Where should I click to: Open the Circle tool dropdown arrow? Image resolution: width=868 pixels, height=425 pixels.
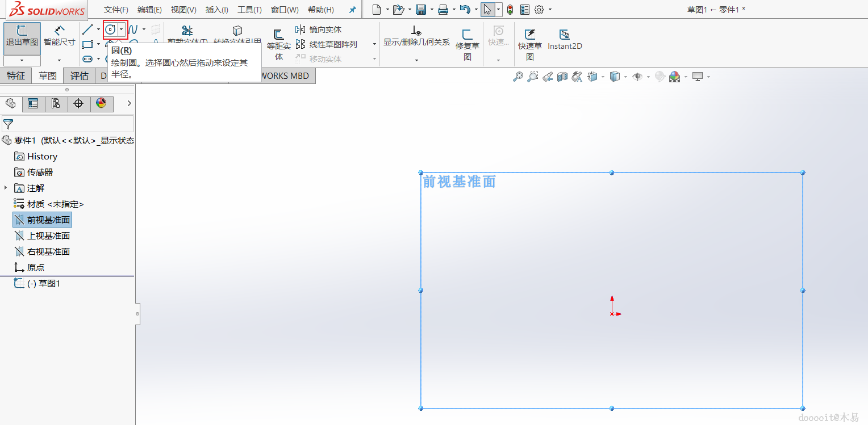121,30
